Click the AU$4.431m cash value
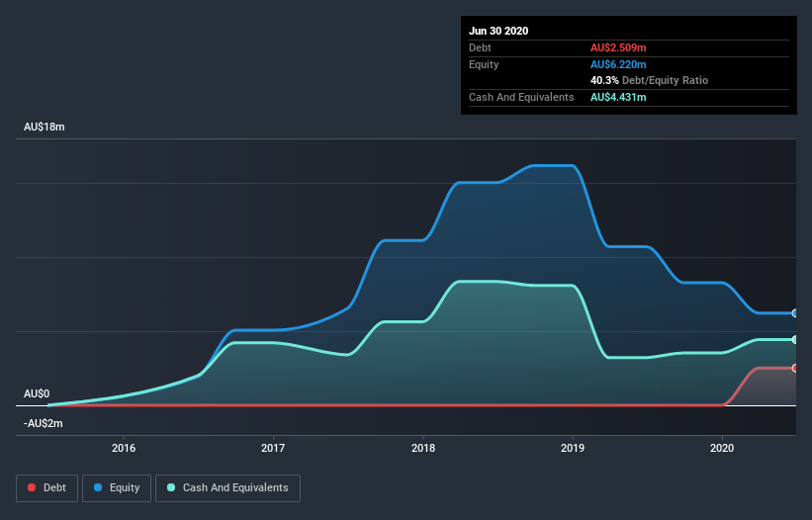Screen dimensions: 812x520 (x=618, y=97)
